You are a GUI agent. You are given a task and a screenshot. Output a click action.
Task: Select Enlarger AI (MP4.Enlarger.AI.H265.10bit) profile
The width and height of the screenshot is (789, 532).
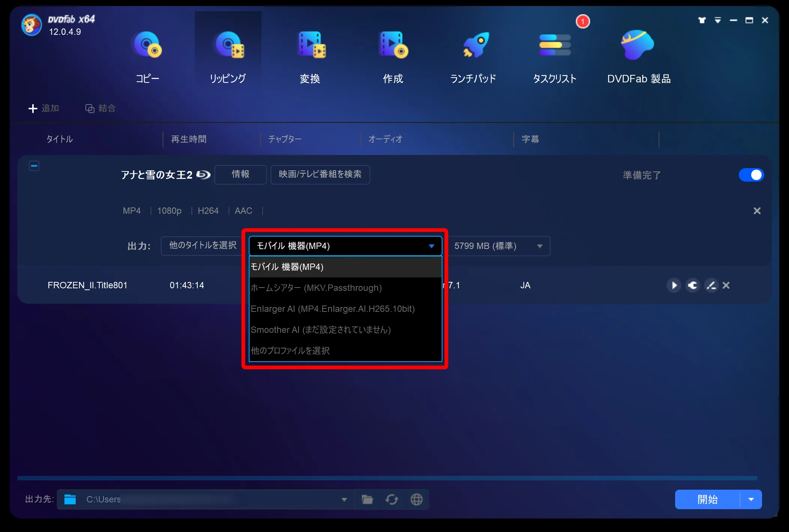coord(345,309)
